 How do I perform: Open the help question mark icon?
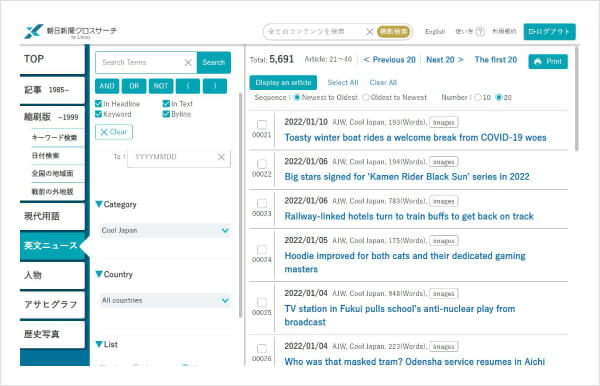(x=480, y=32)
